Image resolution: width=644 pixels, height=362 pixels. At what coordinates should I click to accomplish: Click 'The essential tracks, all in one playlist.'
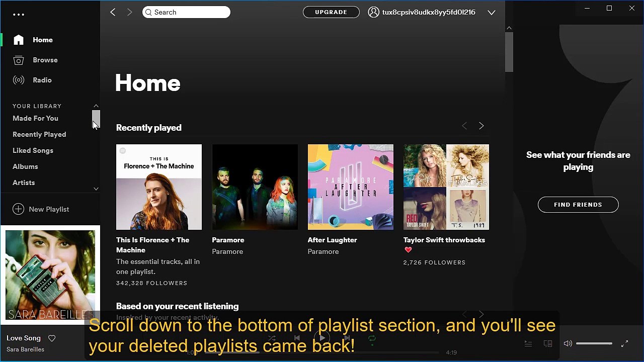158,266
